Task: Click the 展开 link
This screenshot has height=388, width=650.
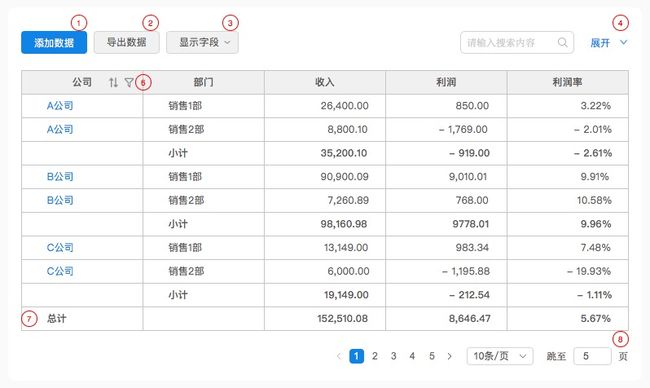Action: point(600,43)
